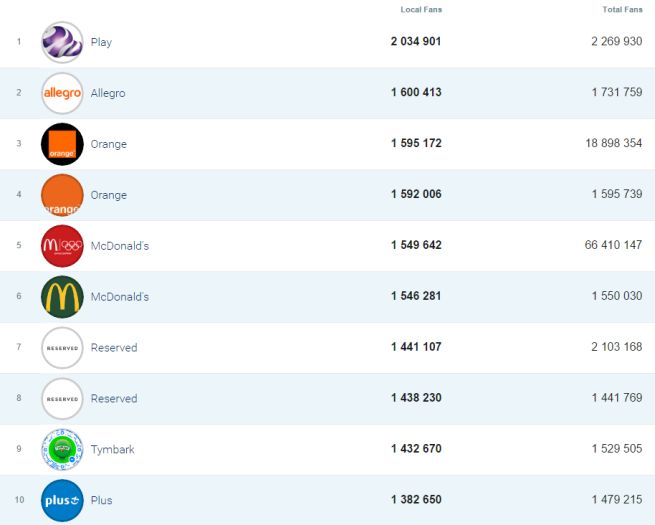Sort by the Local Fans column header
Viewport: 655px width, 525px height.
point(421,10)
